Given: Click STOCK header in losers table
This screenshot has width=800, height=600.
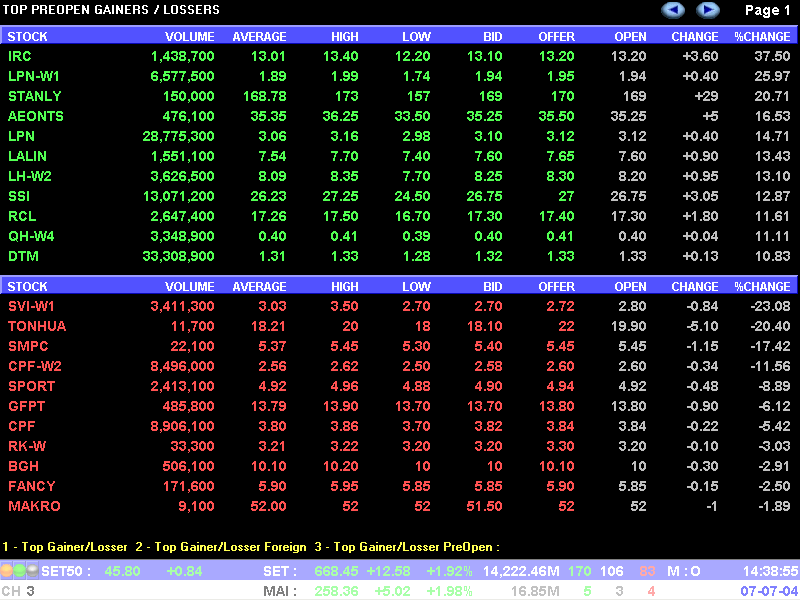Looking at the screenshot, I should 27,287.
